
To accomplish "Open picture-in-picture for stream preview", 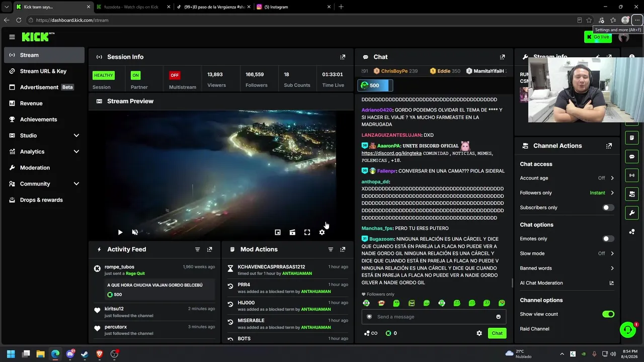I will 278,232.
